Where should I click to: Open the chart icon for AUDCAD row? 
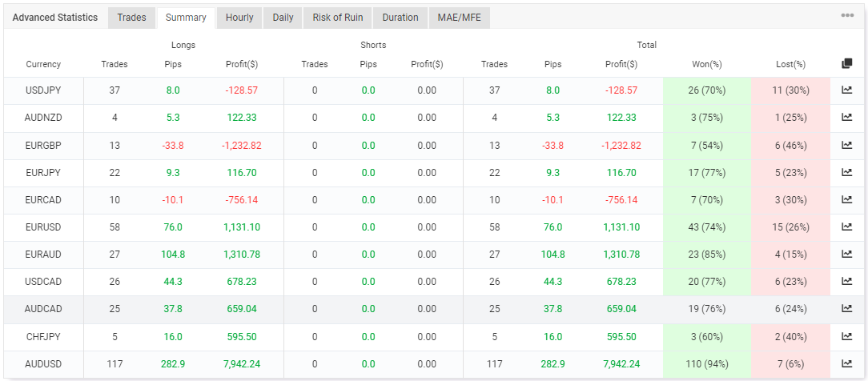(x=846, y=308)
